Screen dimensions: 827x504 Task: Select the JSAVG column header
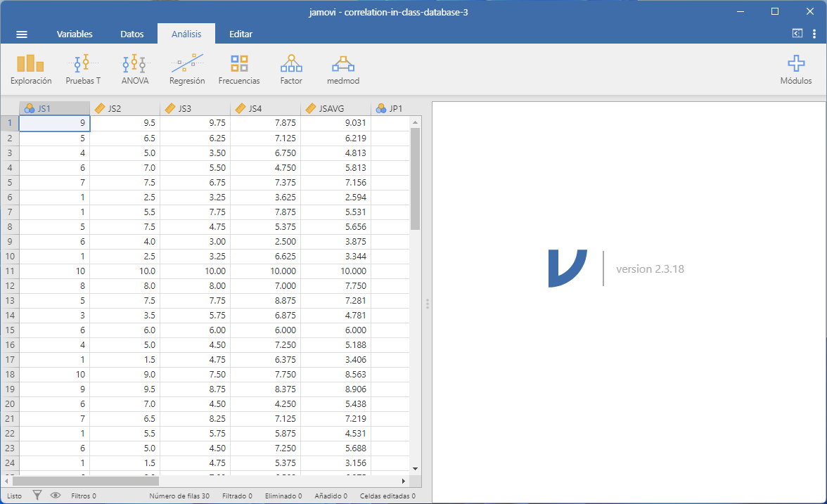(x=335, y=108)
